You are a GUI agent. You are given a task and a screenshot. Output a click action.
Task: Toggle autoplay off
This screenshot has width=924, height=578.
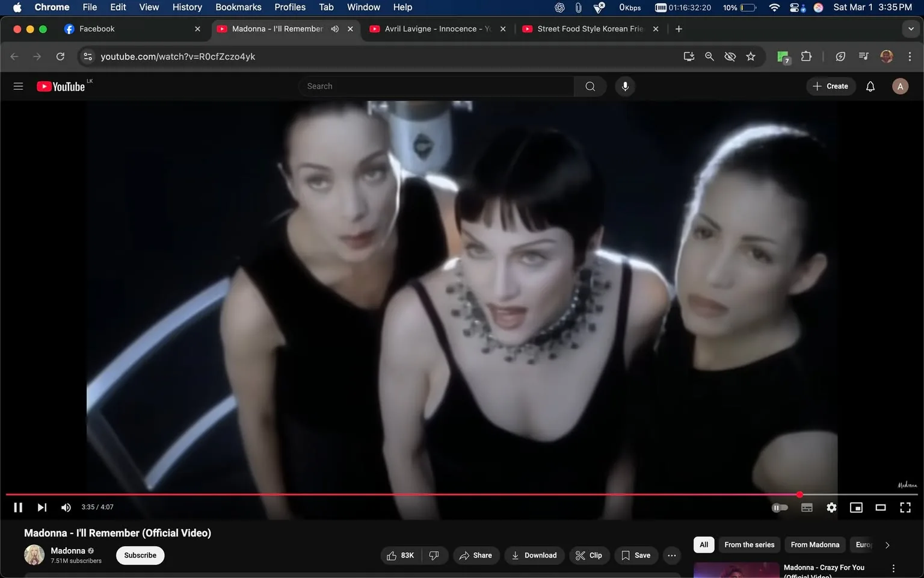(780, 508)
